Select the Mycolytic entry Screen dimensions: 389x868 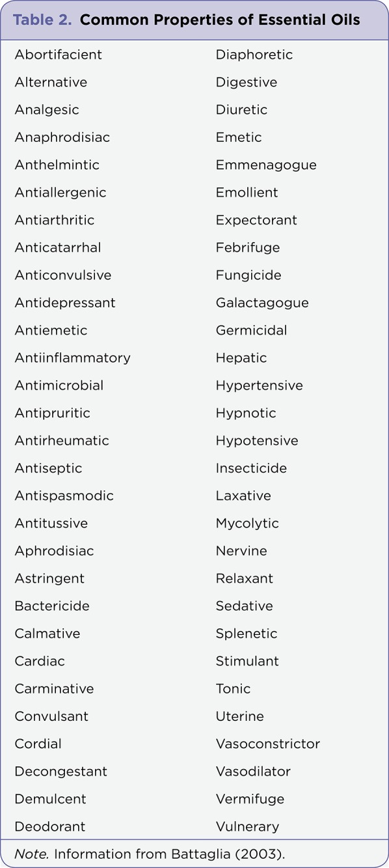pyautogui.click(x=247, y=523)
